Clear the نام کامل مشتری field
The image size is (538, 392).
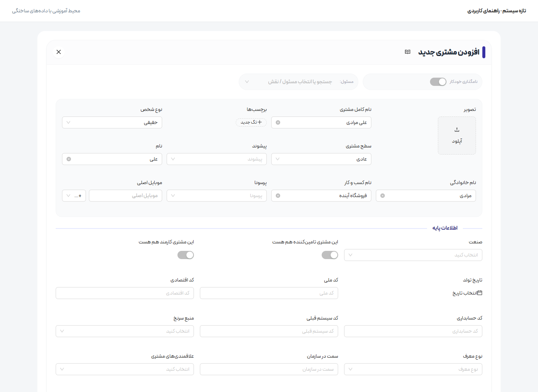point(278,122)
